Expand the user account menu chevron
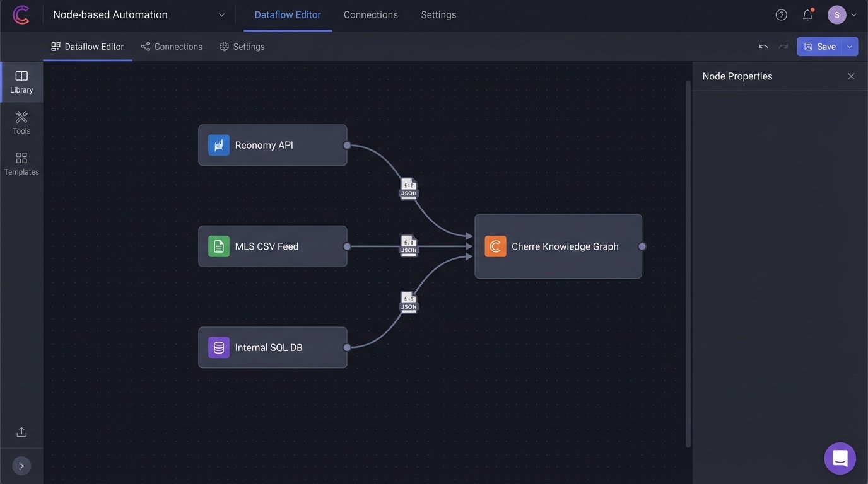Screen dimensions: 868x484 click(x=854, y=14)
